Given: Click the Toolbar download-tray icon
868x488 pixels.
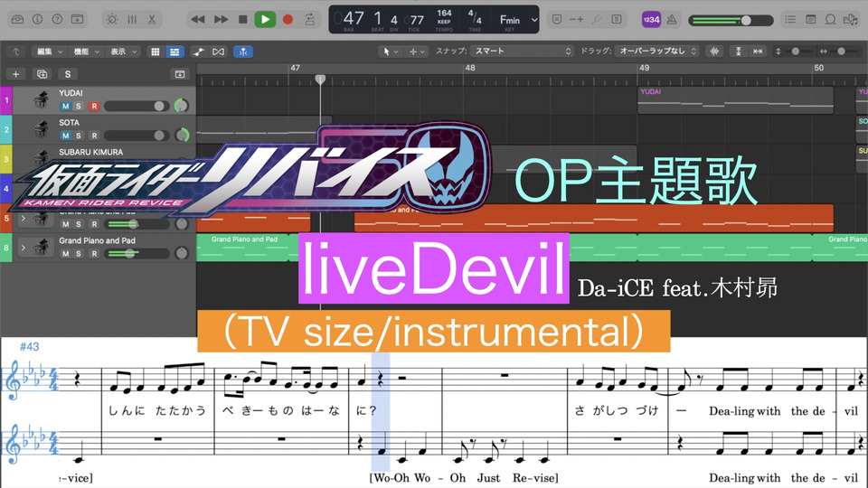Looking at the screenshot, I should pos(78,19).
